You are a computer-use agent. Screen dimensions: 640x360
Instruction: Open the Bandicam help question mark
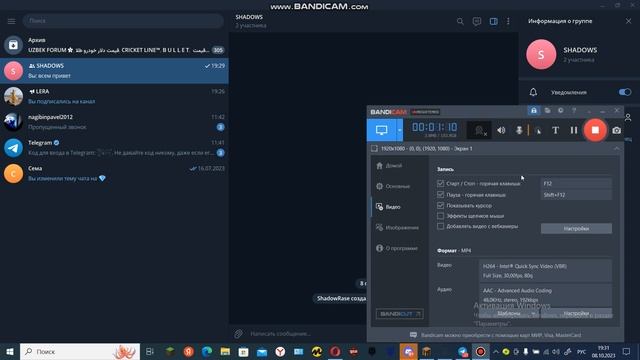pyautogui.click(x=574, y=111)
